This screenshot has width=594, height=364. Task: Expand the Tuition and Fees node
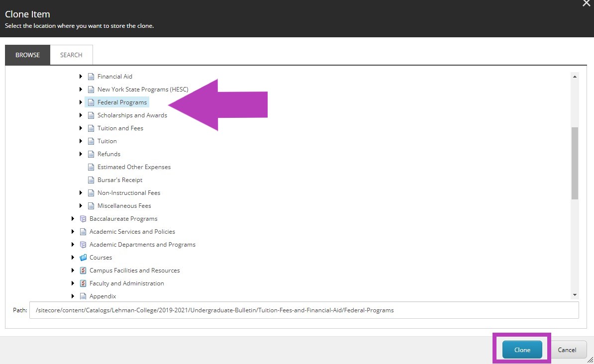click(81, 128)
